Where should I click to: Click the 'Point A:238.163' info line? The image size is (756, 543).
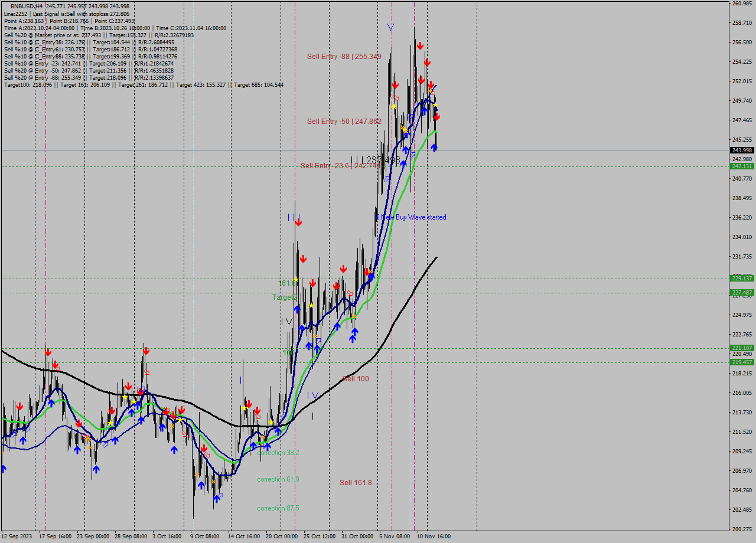69,21
